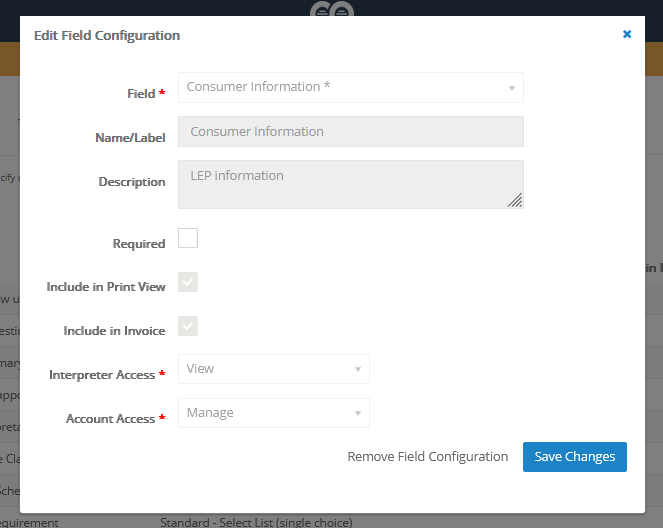The image size is (663, 528).
Task: Focus the Name/Label input field
Action: coord(350,132)
